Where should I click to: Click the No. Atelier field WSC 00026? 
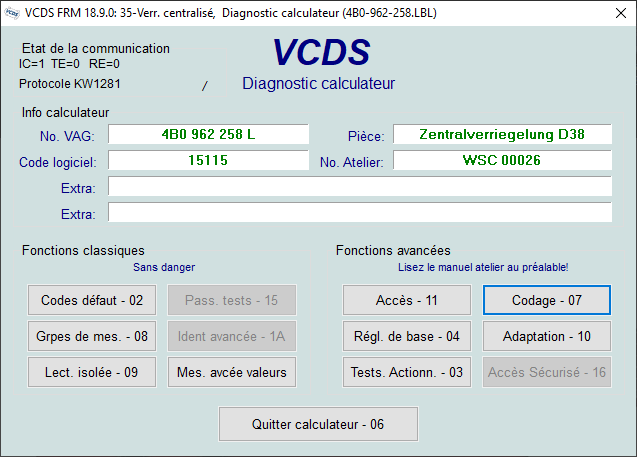pyautogui.click(x=502, y=160)
